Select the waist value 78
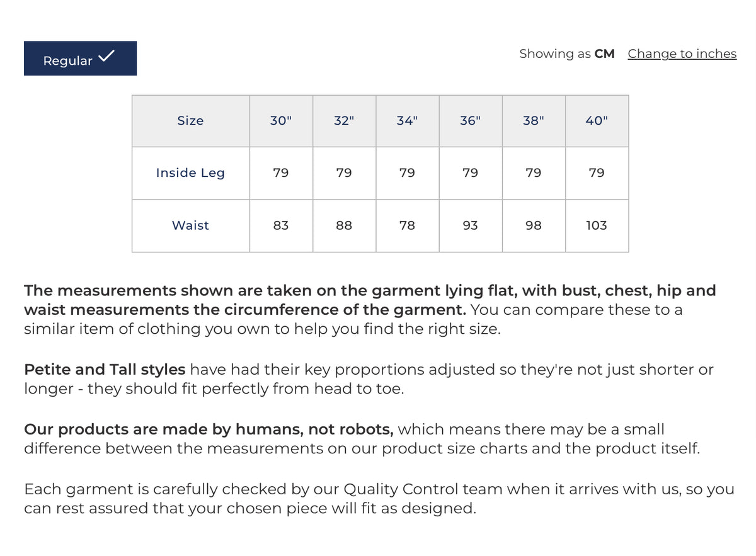This screenshot has height=556, width=756. 407,225
